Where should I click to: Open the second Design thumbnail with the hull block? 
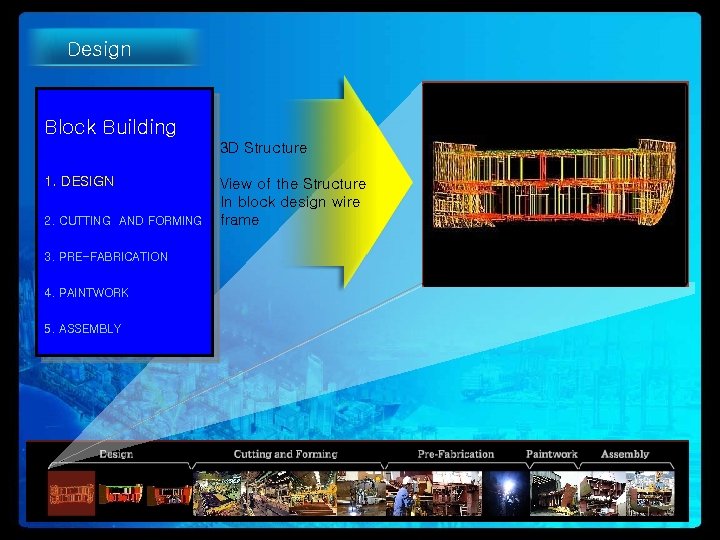pyautogui.click(x=121, y=494)
